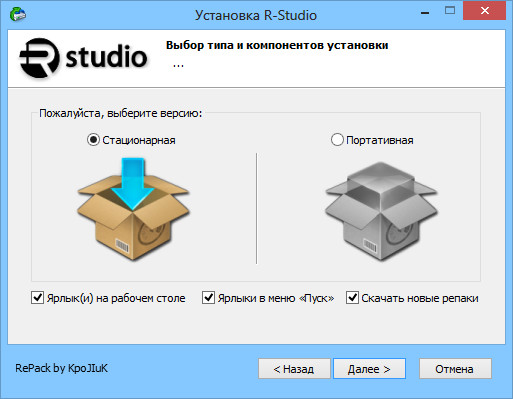513x399 pixels.
Task: Click the installer icon in title bar
Action: tap(18, 15)
